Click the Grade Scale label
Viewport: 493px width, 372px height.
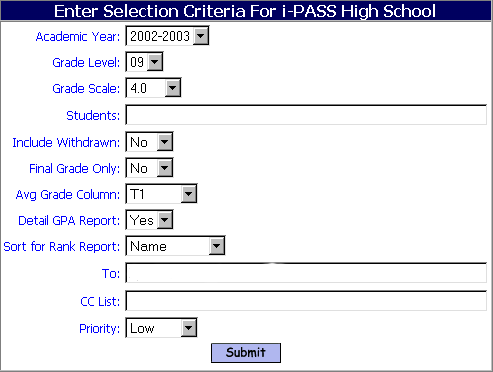point(86,88)
